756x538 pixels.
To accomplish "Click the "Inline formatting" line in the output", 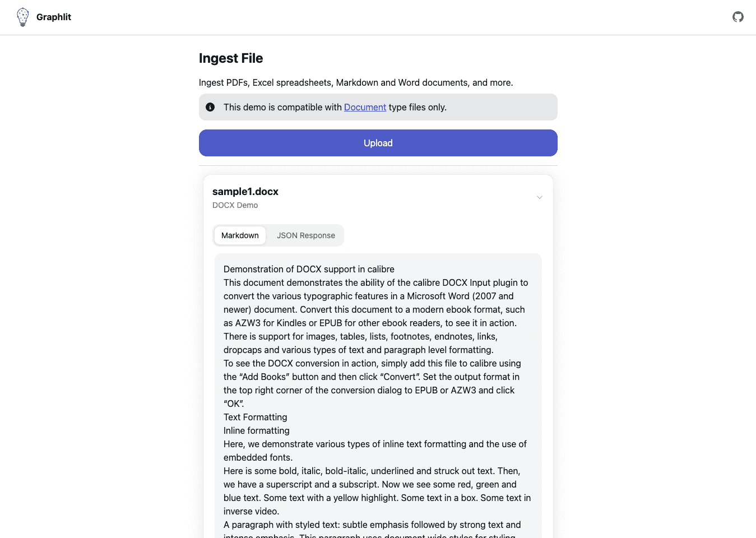I will coord(257,430).
